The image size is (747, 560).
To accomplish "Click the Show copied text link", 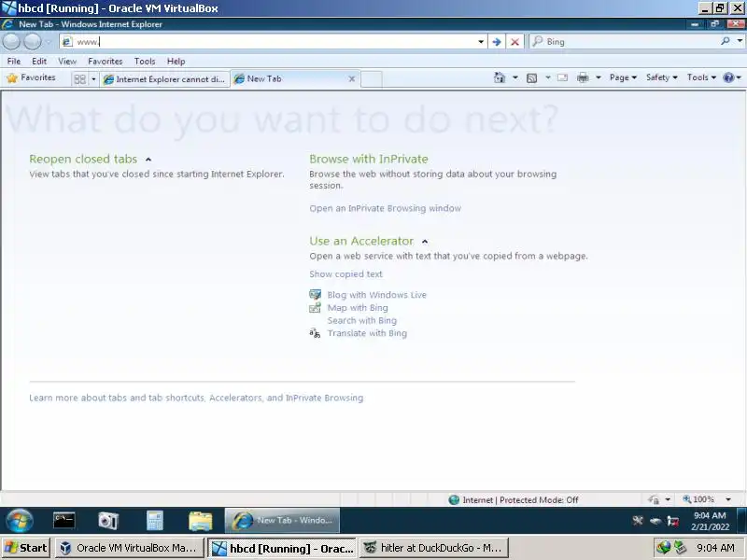I will (x=345, y=273).
